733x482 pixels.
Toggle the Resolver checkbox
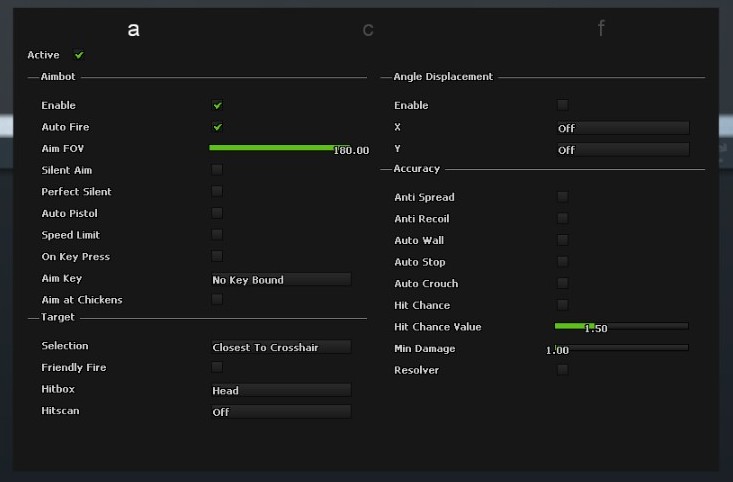coord(563,370)
